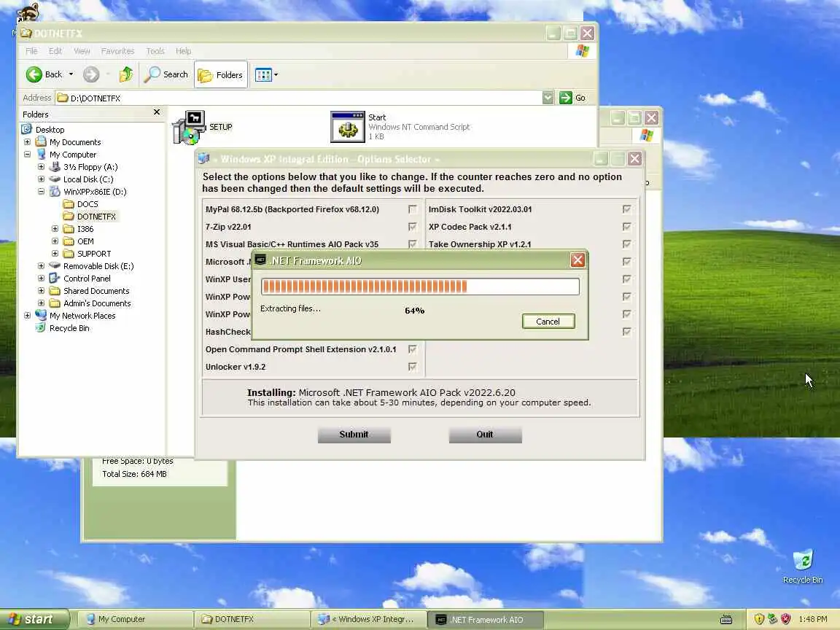Open the Help menu
840x630 pixels.
coord(183,51)
